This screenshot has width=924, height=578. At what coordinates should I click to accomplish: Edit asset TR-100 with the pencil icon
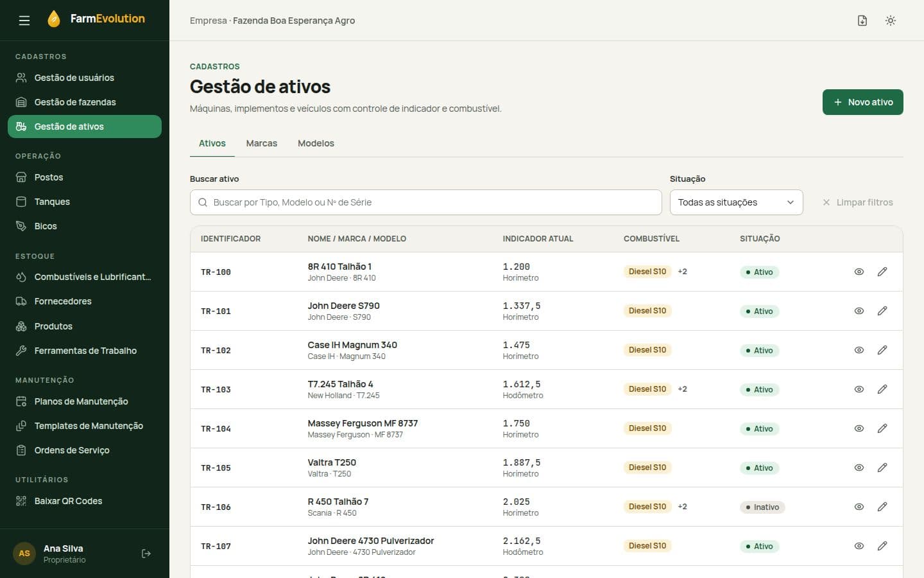pyautogui.click(x=882, y=272)
